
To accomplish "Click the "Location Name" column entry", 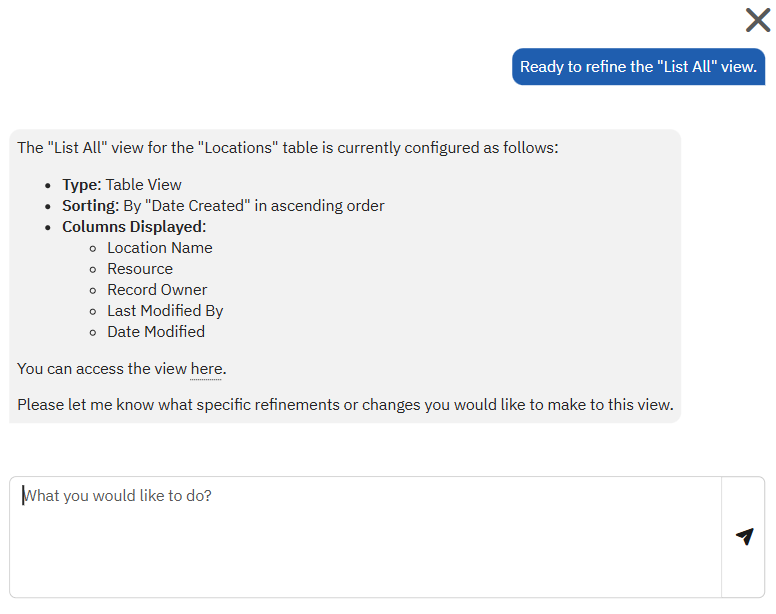I will pos(160,248).
